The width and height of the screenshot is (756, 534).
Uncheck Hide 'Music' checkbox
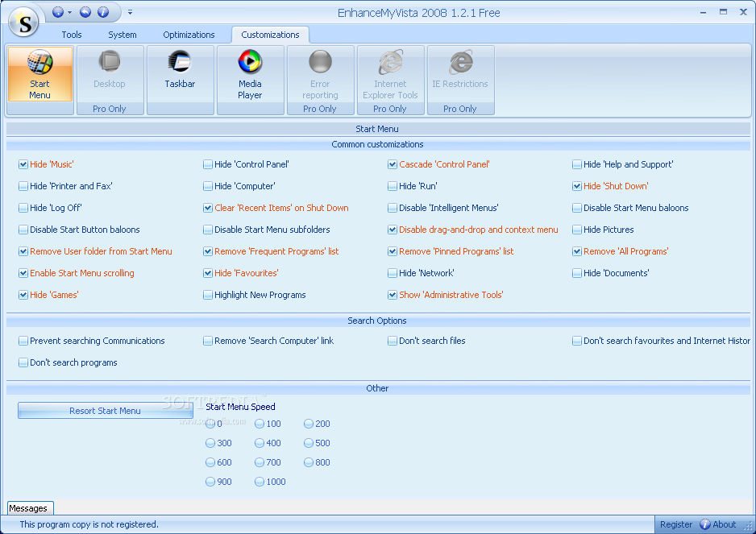[23, 164]
